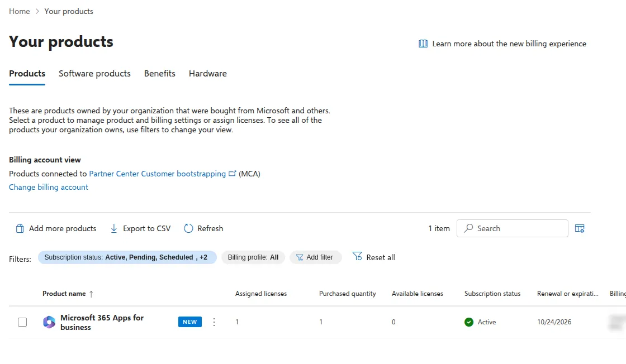Viewport: 626px width, 364px height.
Task: Click the Subscription status column header
Action: (x=492, y=294)
